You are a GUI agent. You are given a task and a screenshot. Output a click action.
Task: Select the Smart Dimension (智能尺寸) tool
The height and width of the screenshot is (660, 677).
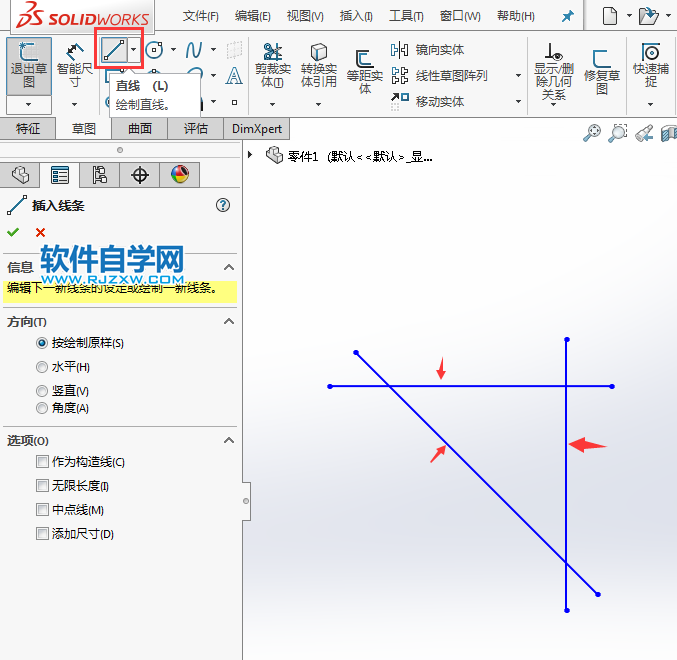[x=75, y=66]
